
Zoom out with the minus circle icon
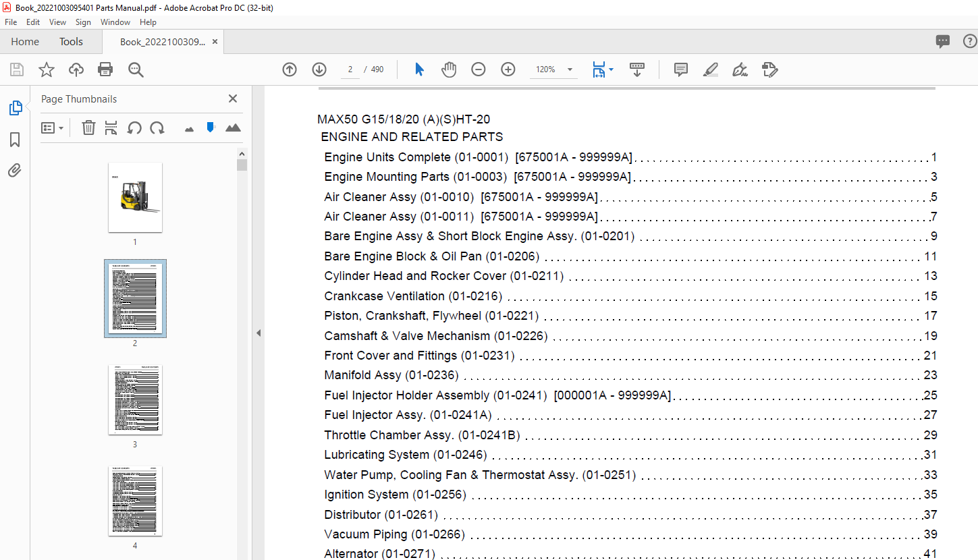pos(479,69)
